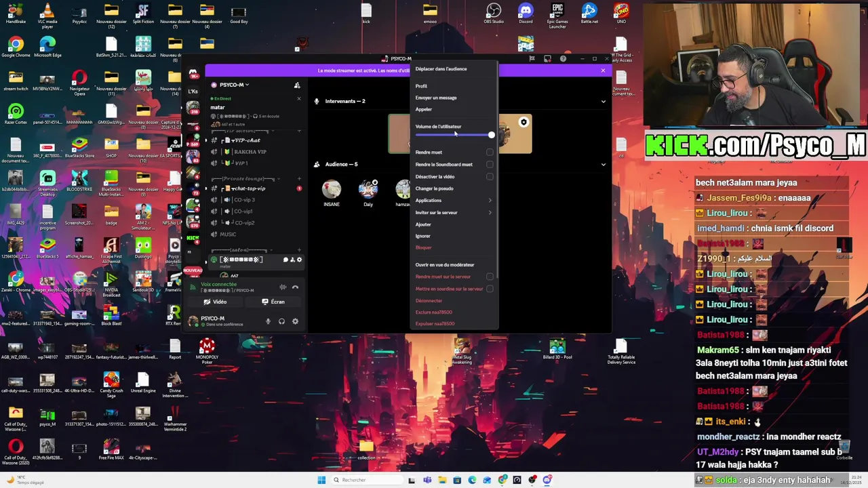The height and width of the screenshot is (488, 868).
Task: Check Rendre muet sur le serveur checkbox
Action: pos(490,277)
